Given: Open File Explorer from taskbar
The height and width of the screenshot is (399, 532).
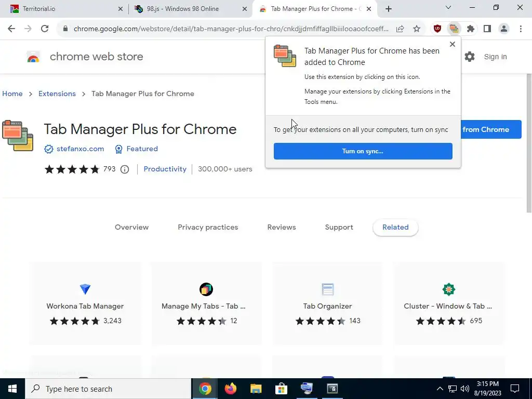Looking at the screenshot, I should [x=256, y=389].
